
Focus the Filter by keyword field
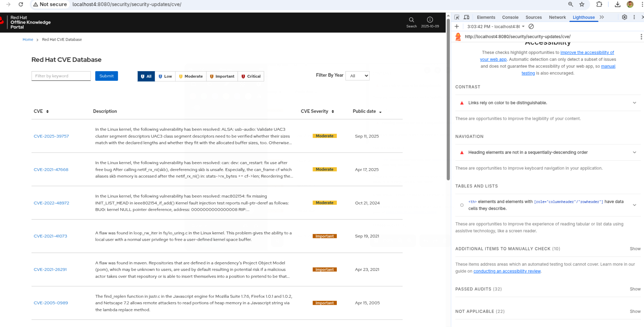tap(61, 76)
